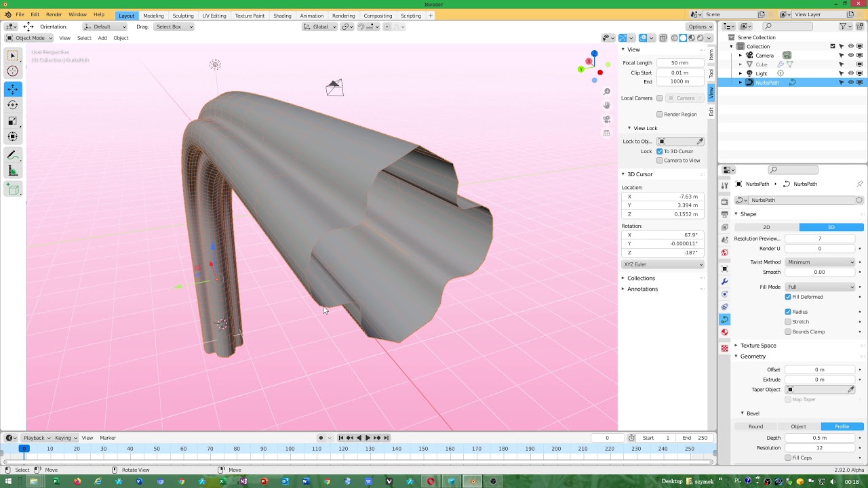The height and width of the screenshot is (488, 868).
Task: Open Modifier properties wrench tab
Action: pyautogui.click(x=725, y=281)
